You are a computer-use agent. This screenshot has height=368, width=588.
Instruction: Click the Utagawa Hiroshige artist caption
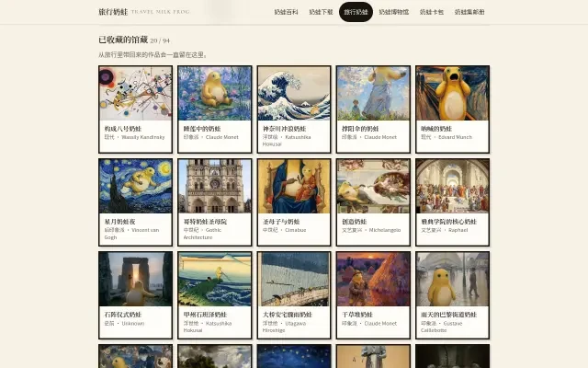(284, 327)
